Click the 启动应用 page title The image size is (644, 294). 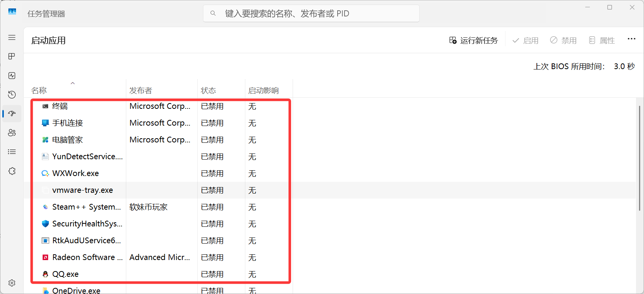tap(48, 40)
